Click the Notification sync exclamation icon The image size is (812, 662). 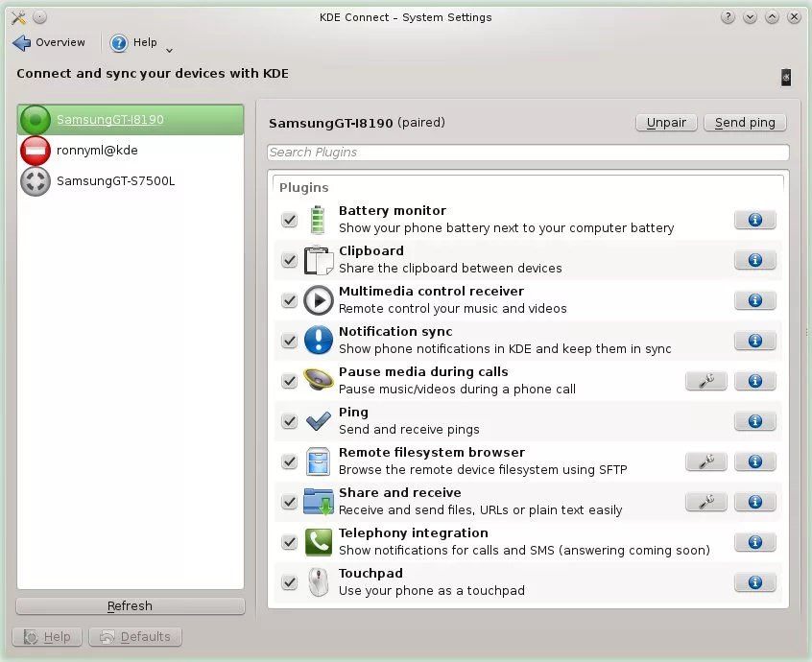tap(318, 340)
